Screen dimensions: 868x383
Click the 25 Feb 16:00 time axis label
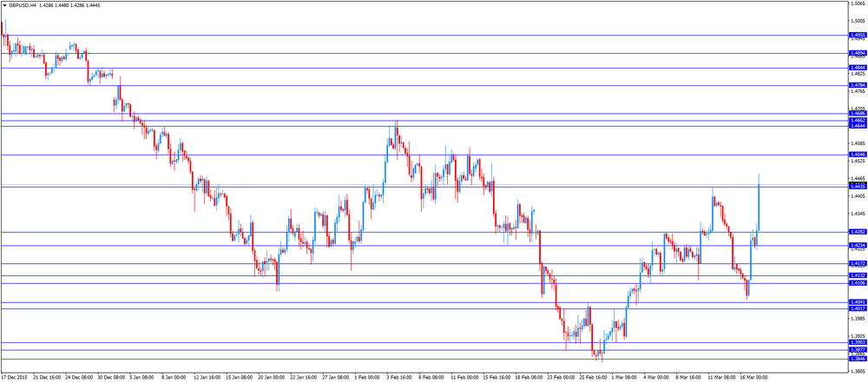pos(592,377)
